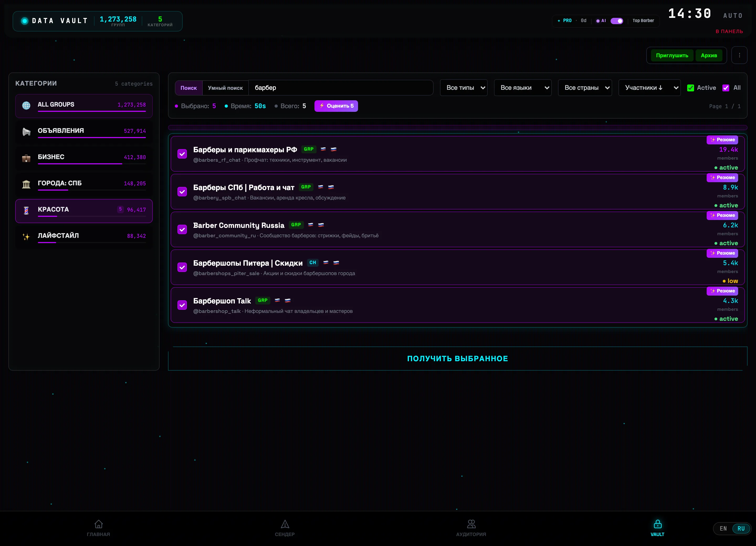Open Резюме for Барбершопы Питера | Скидки
756x546 pixels.
722,253
